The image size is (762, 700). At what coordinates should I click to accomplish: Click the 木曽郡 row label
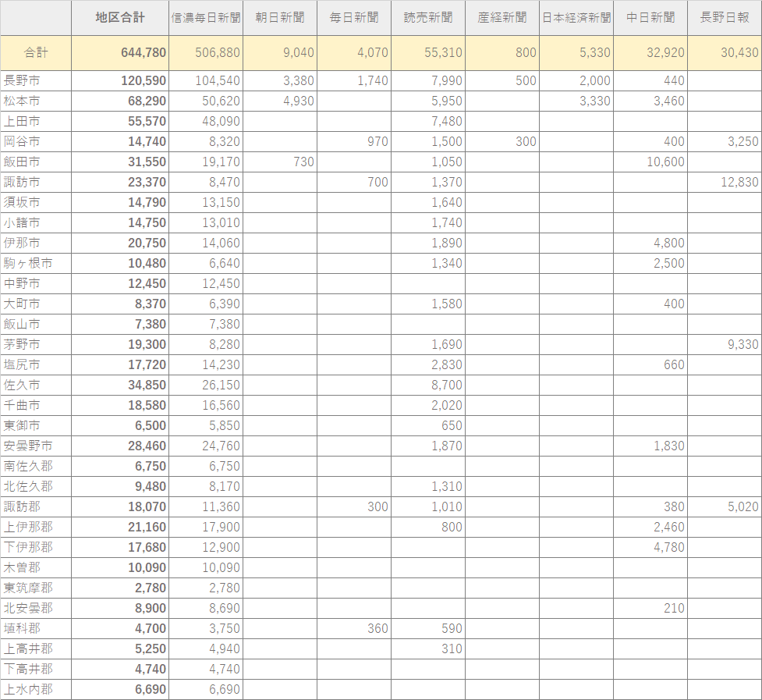[x=36, y=567]
